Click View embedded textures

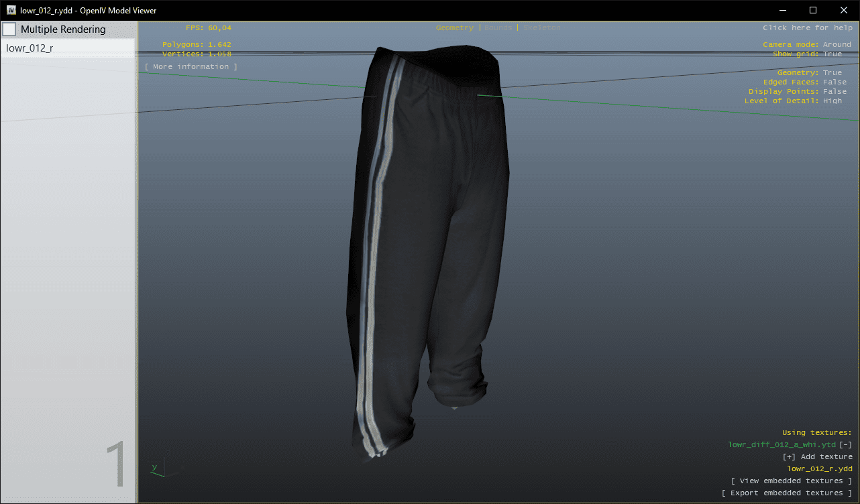pyautogui.click(x=791, y=481)
